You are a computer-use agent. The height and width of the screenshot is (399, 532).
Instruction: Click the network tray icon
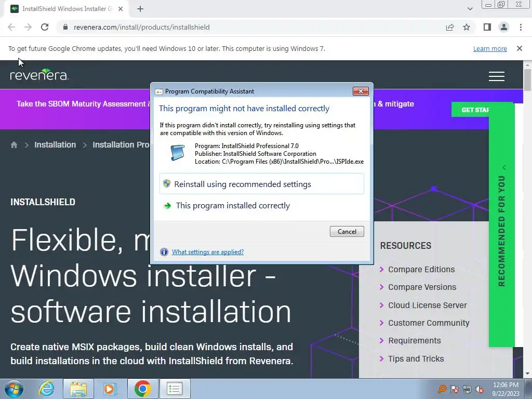(467, 389)
